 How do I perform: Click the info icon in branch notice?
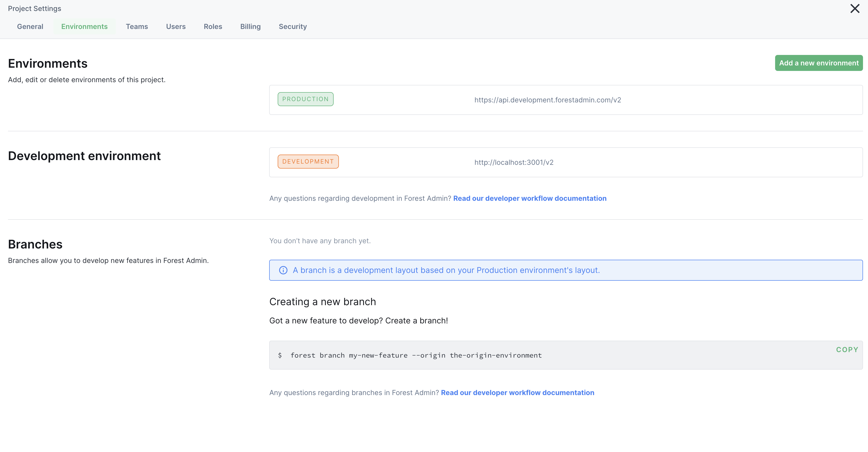tap(283, 270)
